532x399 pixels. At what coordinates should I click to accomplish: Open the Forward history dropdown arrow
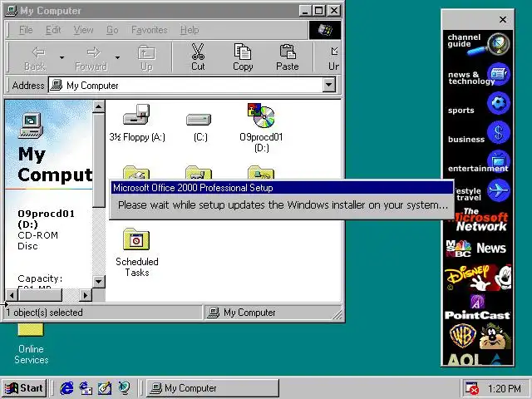point(117,57)
